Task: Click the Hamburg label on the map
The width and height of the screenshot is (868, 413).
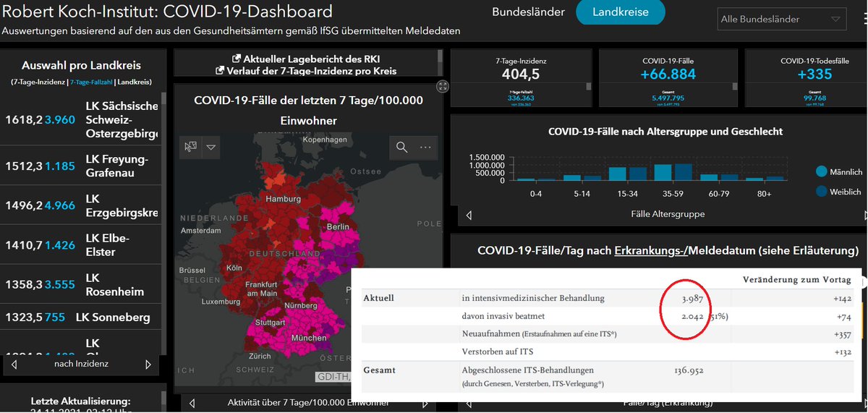Action: pyautogui.click(x=283, y=199)
